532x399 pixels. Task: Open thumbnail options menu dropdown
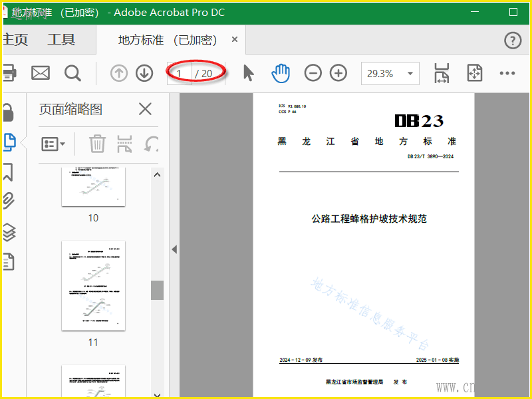[x=53, y=144]
